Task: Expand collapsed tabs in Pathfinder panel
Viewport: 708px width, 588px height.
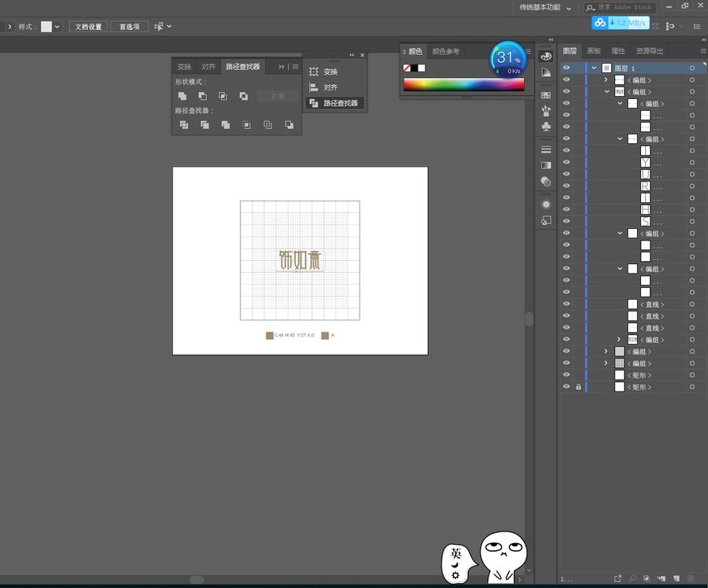Action: pos(282,67)
